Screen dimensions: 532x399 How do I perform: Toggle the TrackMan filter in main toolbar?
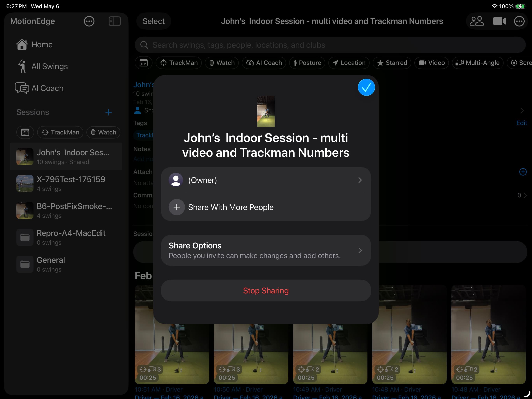point(179,63)
